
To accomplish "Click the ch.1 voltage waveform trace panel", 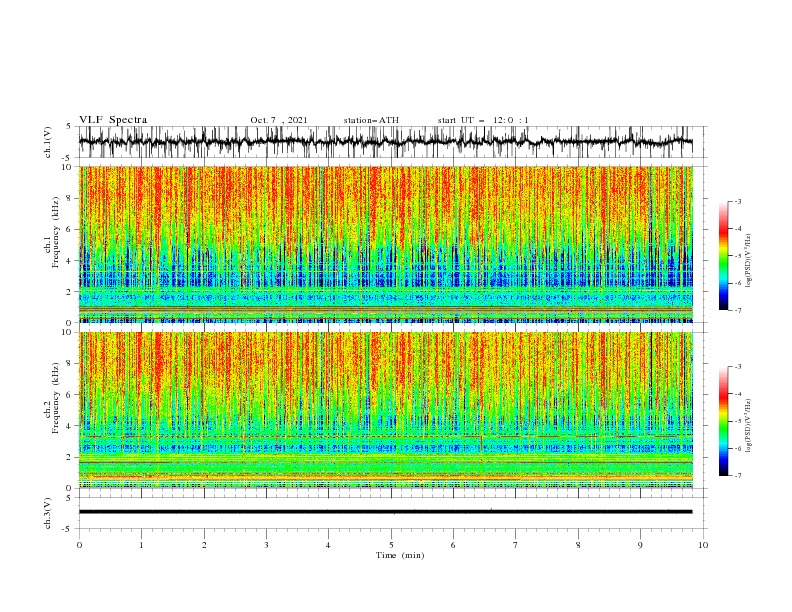I will (x=385, y=142).
